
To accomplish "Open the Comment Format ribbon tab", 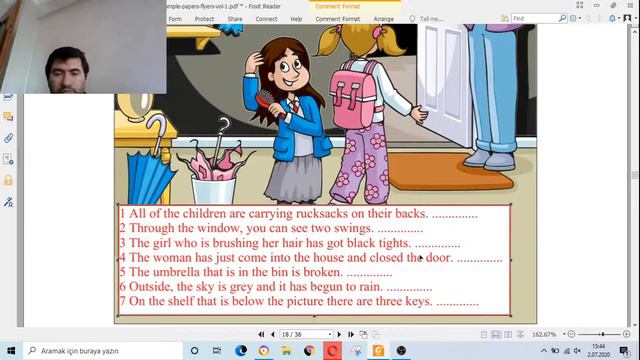I will [338, 19].
